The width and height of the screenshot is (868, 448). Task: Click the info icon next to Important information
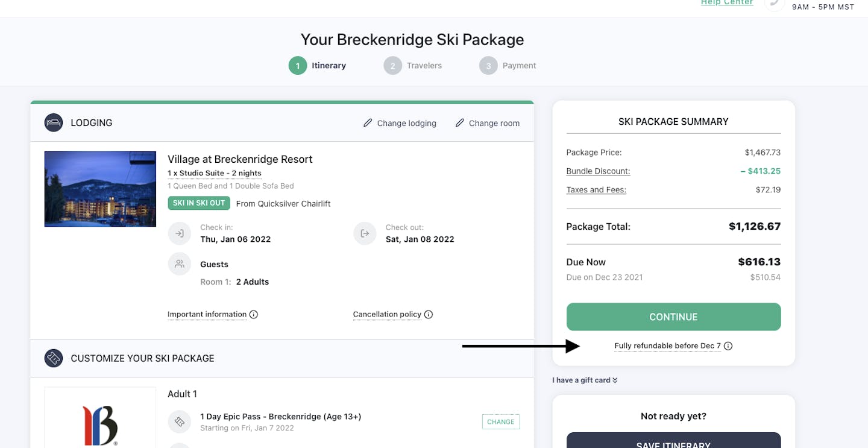254,314
